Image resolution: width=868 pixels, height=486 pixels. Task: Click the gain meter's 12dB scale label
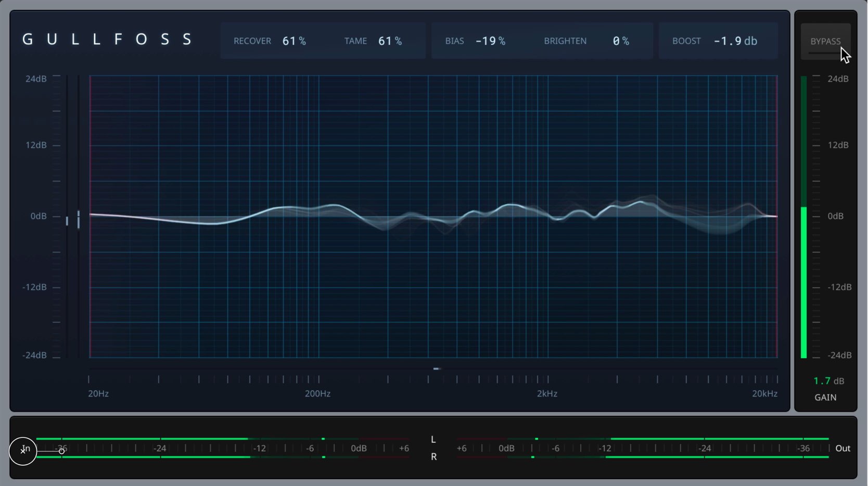(838, 145)
